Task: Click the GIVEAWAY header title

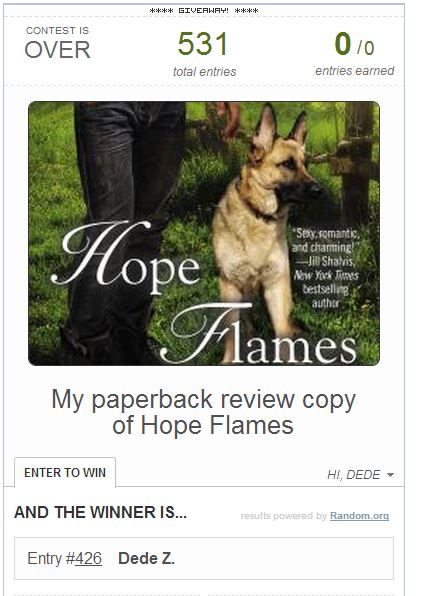Action: click(x=204, y=11)
